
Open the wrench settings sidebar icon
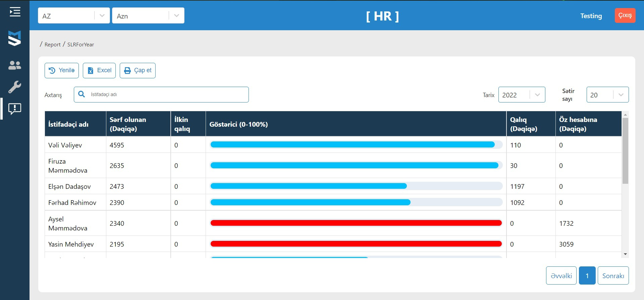pos(15,87)
